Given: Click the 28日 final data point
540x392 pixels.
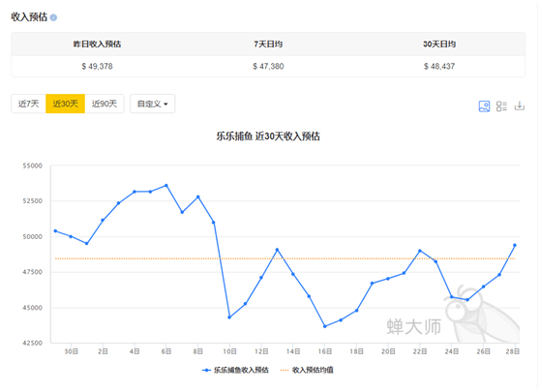Looking at the screenshot, I should tap(515, 245).
